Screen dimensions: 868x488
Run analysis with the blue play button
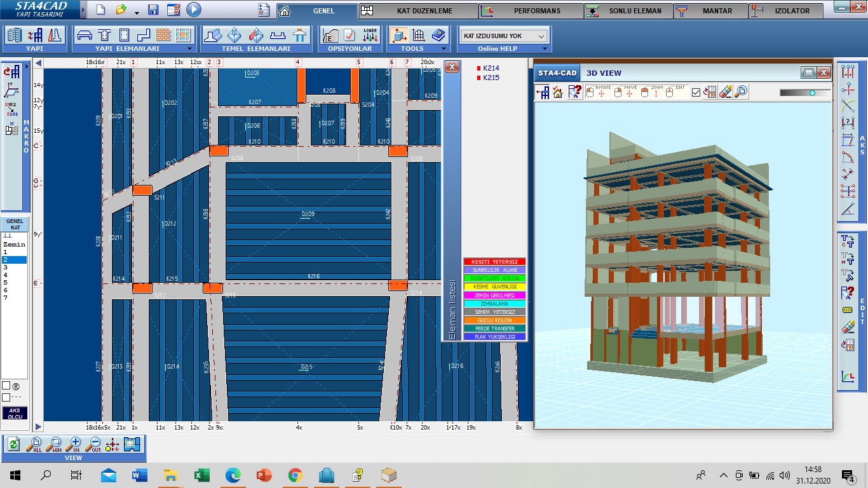point(194,10)
